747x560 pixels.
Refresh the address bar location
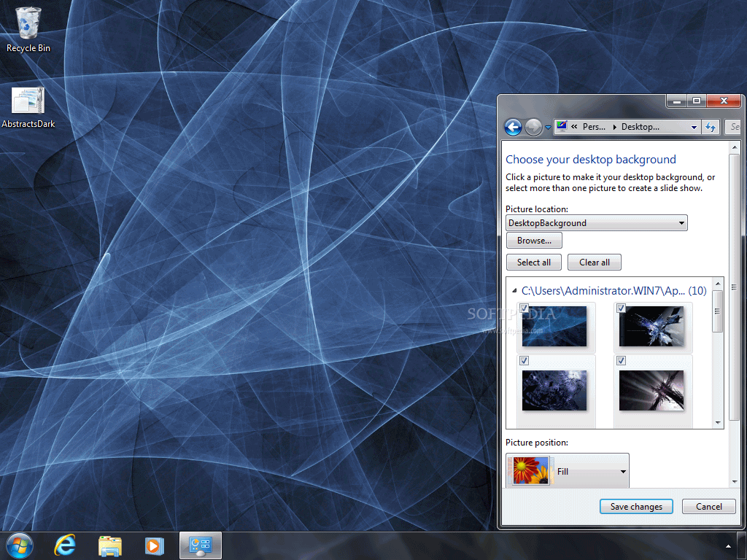click(x=711, y=127)
